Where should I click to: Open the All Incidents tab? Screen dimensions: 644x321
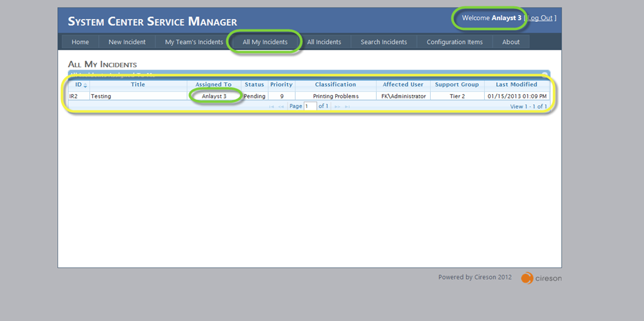pos(324,42)
